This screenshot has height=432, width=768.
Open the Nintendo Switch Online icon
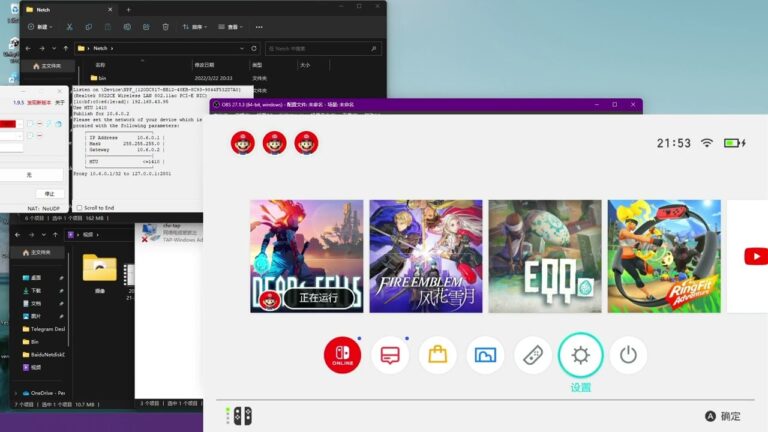341,355
